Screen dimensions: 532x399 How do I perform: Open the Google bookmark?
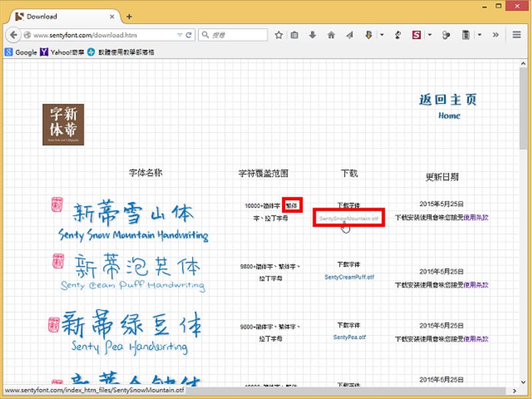(x=21, y=52)
